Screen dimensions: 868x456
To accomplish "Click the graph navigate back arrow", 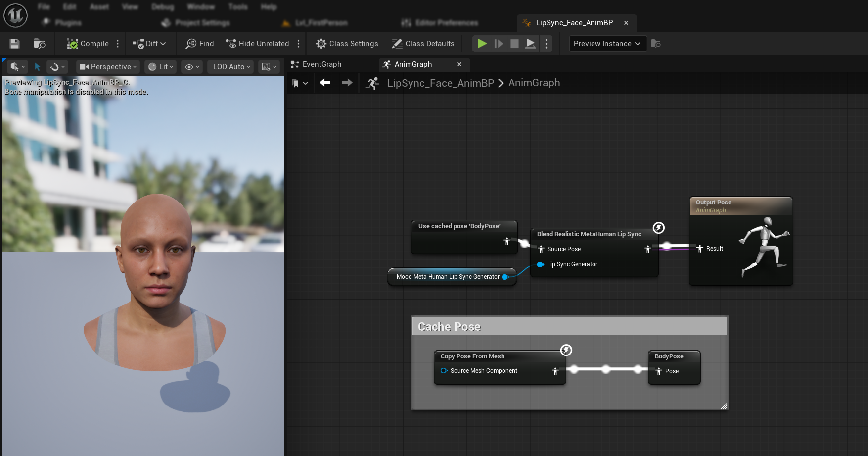I will point(325,83).
